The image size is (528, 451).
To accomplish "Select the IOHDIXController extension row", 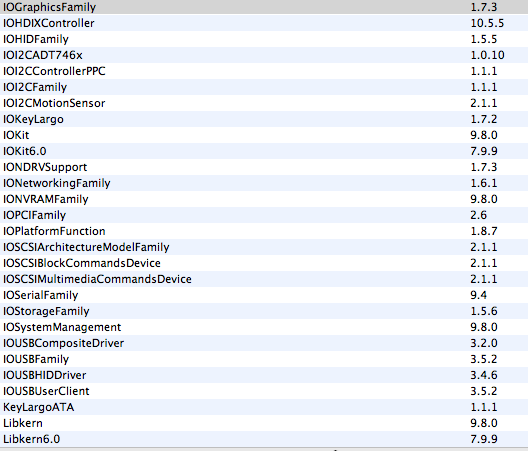I will tap(264, 23).
